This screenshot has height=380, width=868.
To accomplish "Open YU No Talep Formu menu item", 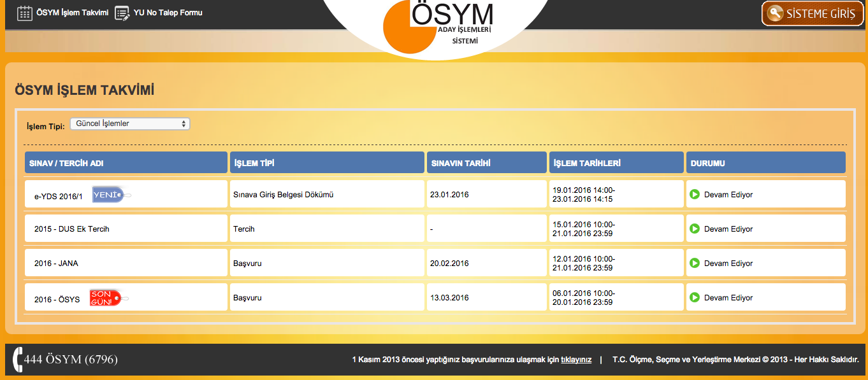I will point(168,13).
